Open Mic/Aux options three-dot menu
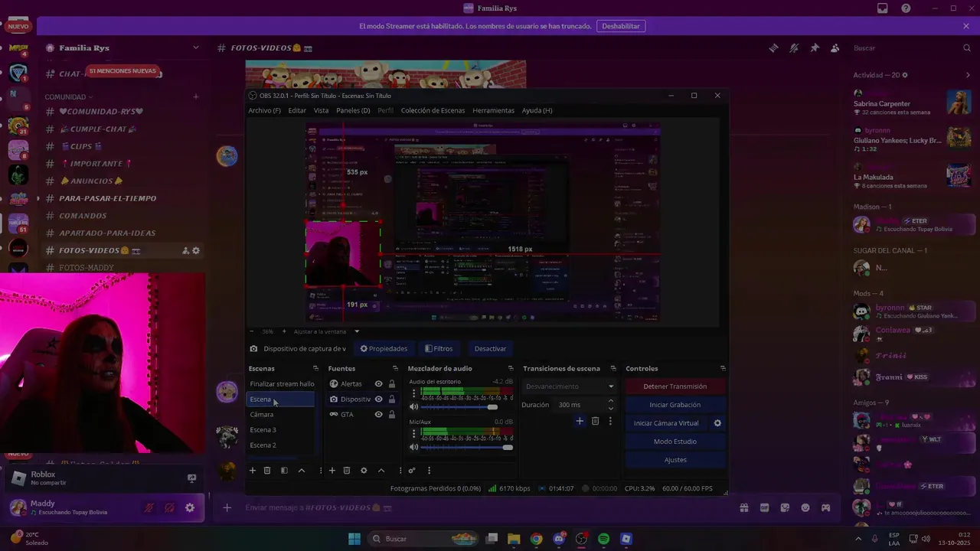 tap(414, 434)
